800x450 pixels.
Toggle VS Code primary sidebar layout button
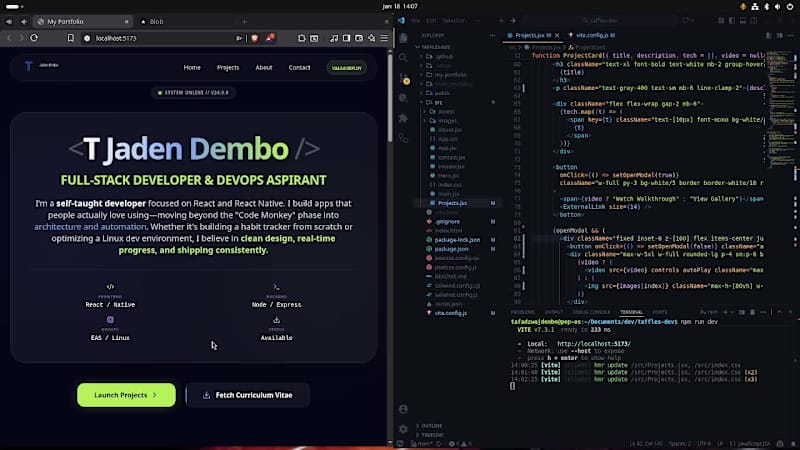(732, 20)
